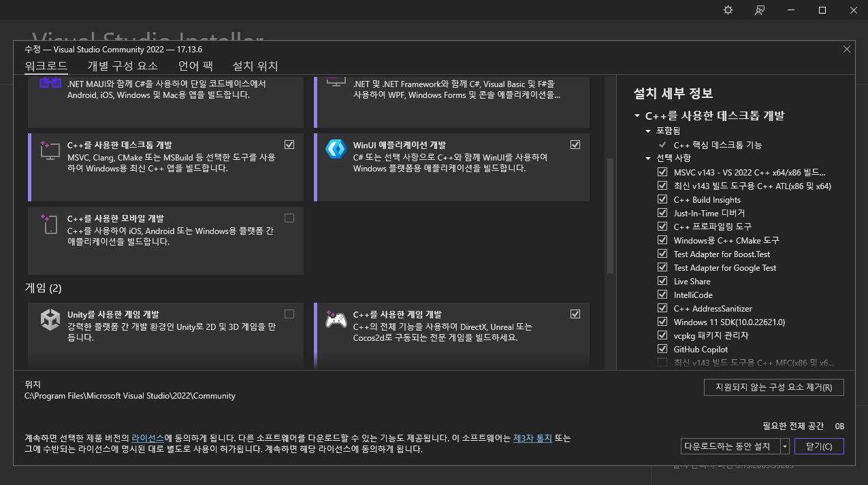Click the C++ 핵심 데스크톱 기능 item

[718, 145]
